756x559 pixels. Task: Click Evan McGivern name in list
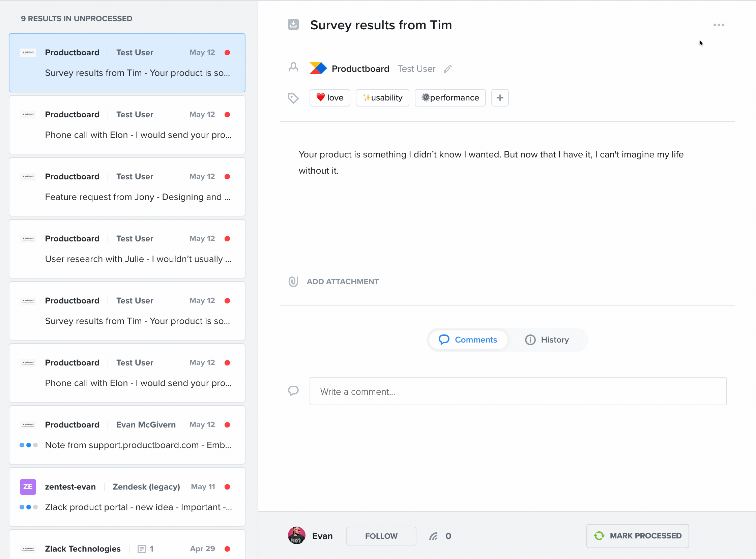[146, 425]
